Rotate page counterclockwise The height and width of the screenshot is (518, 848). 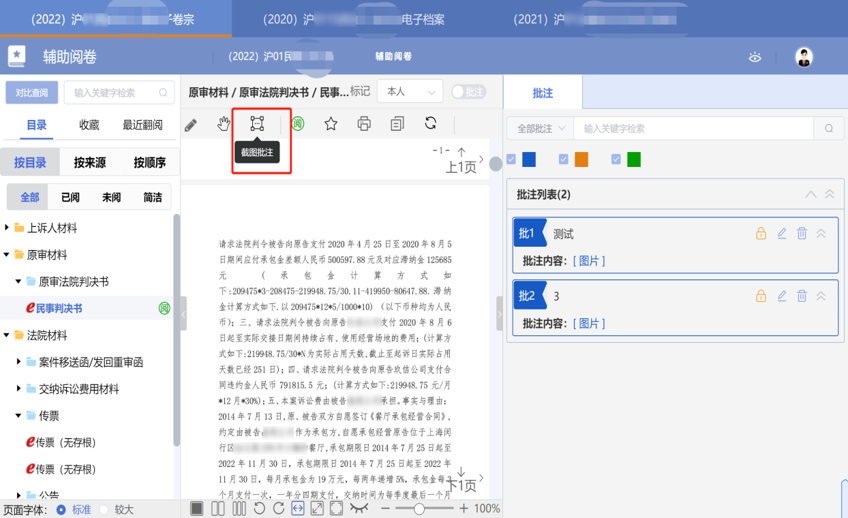click(x=259, y=508)
